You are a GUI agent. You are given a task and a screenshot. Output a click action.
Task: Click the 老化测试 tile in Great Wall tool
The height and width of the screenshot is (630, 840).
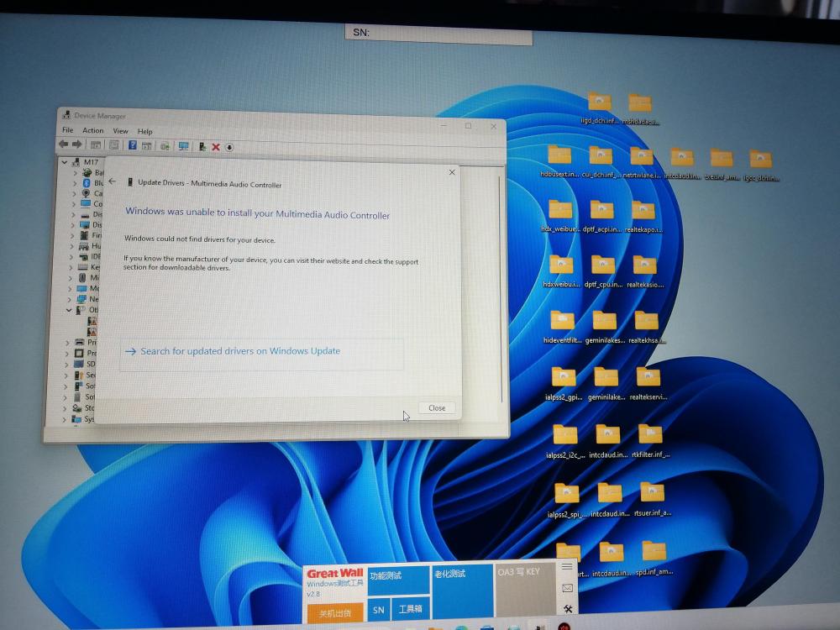[x=462, y=590]
